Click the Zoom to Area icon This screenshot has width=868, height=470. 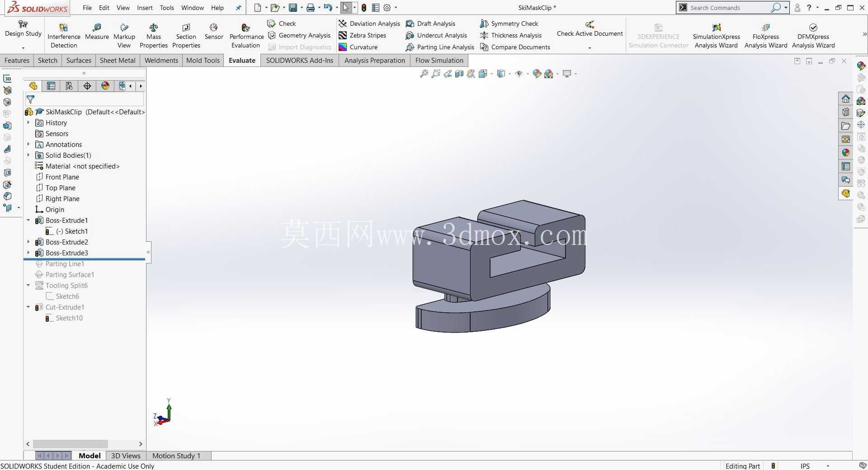435,74
